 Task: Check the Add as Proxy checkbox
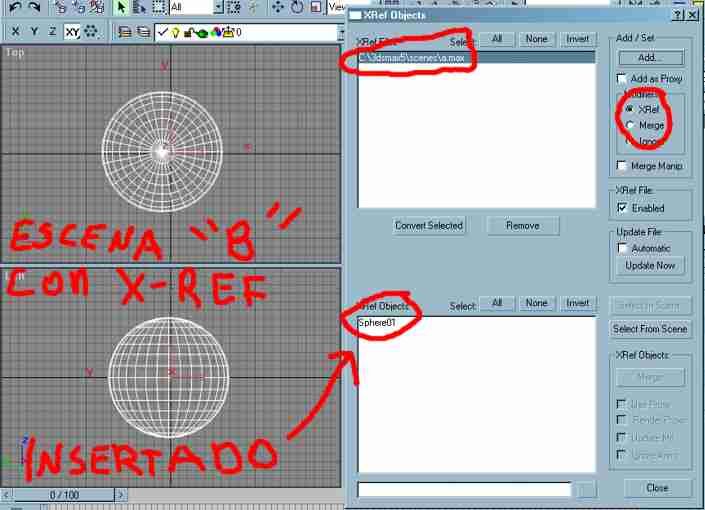[x=622, y=79]
